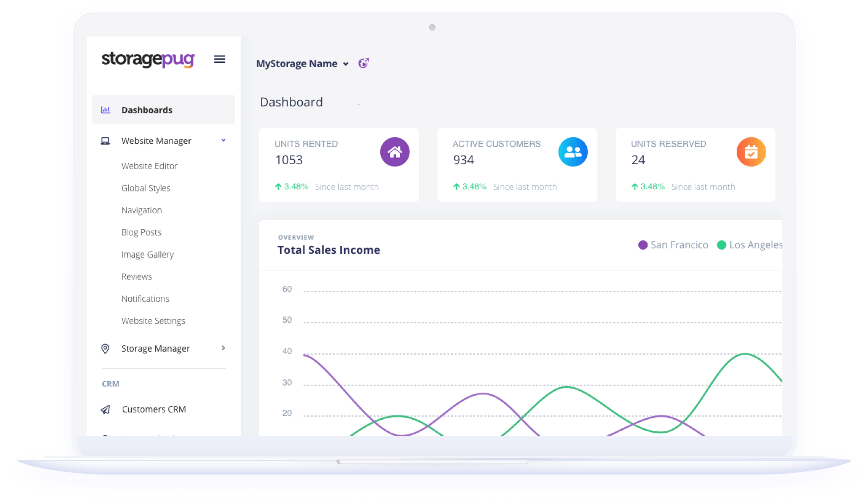
Task: Click the StoragePug logo
Action: point(148,59)
